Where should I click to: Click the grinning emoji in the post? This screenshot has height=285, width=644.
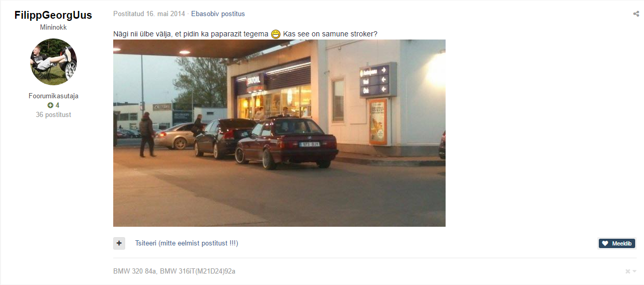(276, 34)
